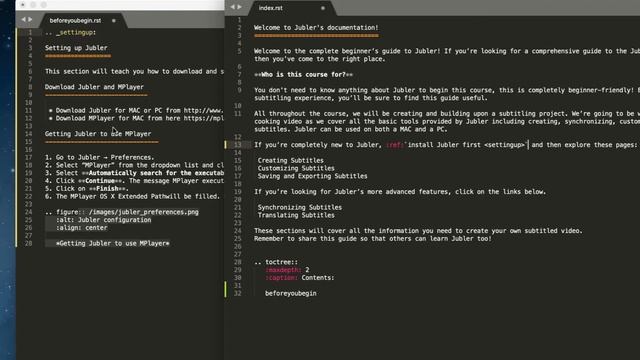Click ':align: center' line
Viewport: 640px width, 360px height.
pos(82,228)
